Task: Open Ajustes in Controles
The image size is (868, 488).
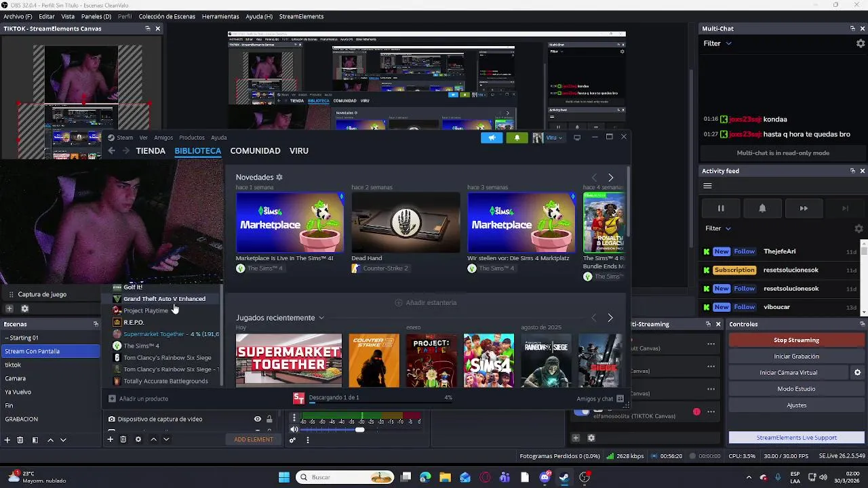Action: tap(796, 405)
